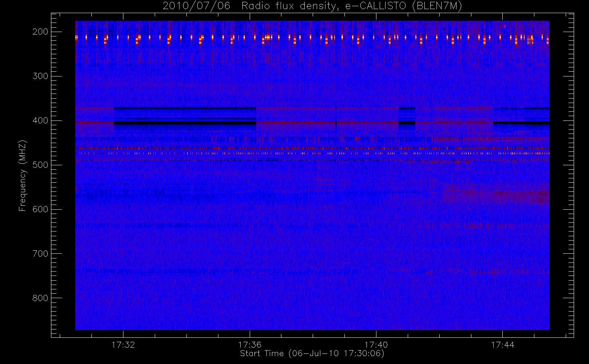Click the 800 frequency tick label
Screen dimensions: 589x364
pos(40,298)
